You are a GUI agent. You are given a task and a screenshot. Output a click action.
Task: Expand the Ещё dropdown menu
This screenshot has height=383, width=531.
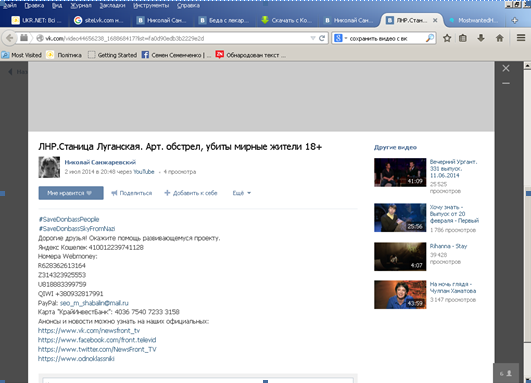(x=241, y=193)
